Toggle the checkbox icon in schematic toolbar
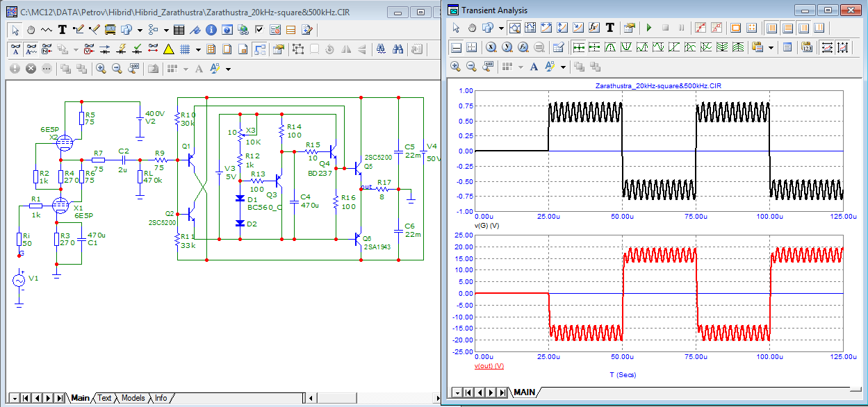This screenshot has width=868, height=407. click(x=260, y=30)
